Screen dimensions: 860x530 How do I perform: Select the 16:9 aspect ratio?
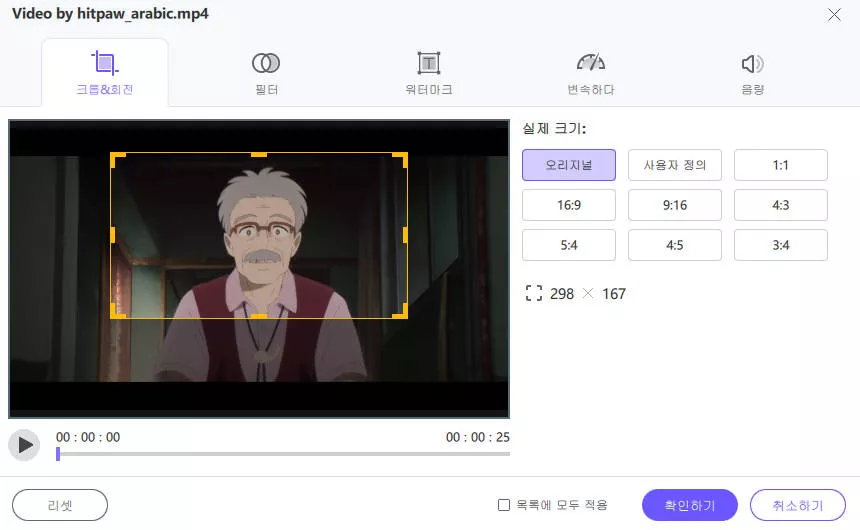click(569, 205)
